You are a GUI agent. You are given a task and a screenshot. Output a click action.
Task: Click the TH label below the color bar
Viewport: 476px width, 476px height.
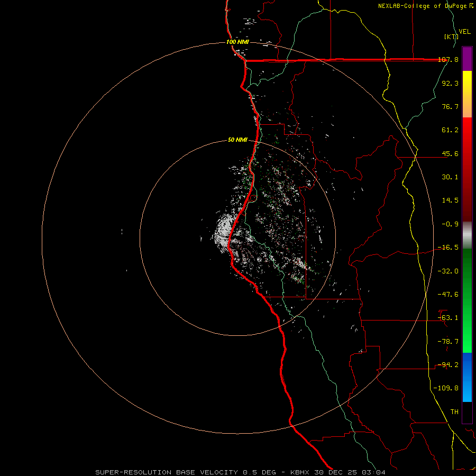[454, 411]
